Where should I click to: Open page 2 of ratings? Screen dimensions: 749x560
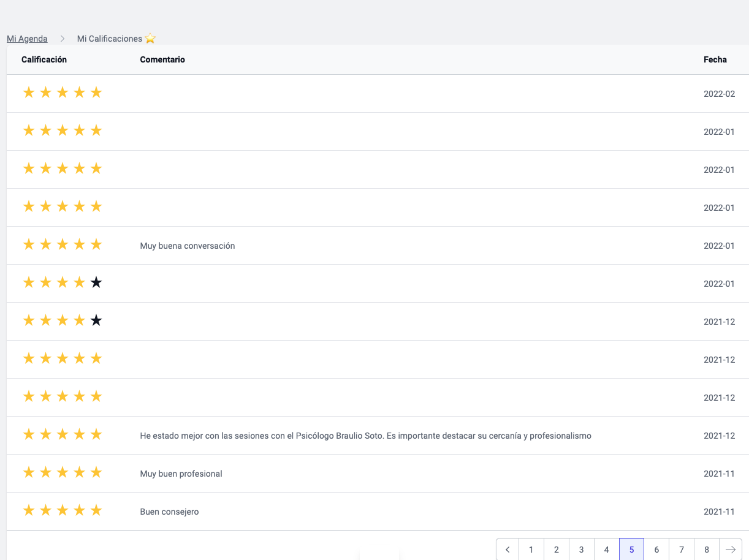point(557,550)
